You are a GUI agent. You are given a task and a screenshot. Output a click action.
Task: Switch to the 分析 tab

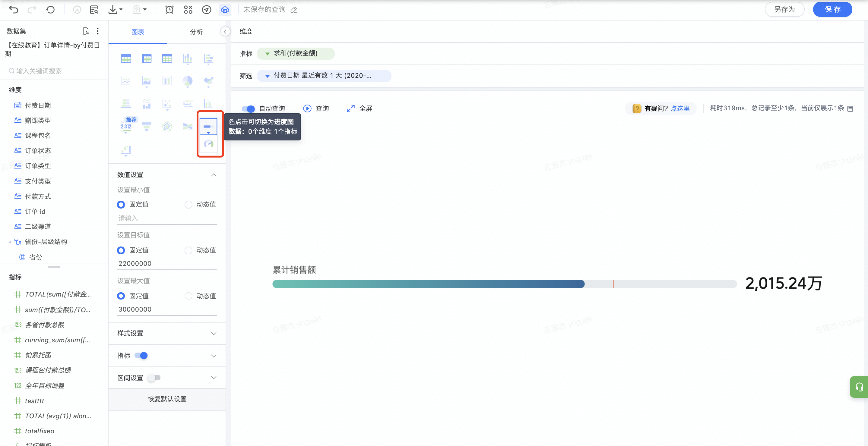pyautogui.click(x=196, y=32)
